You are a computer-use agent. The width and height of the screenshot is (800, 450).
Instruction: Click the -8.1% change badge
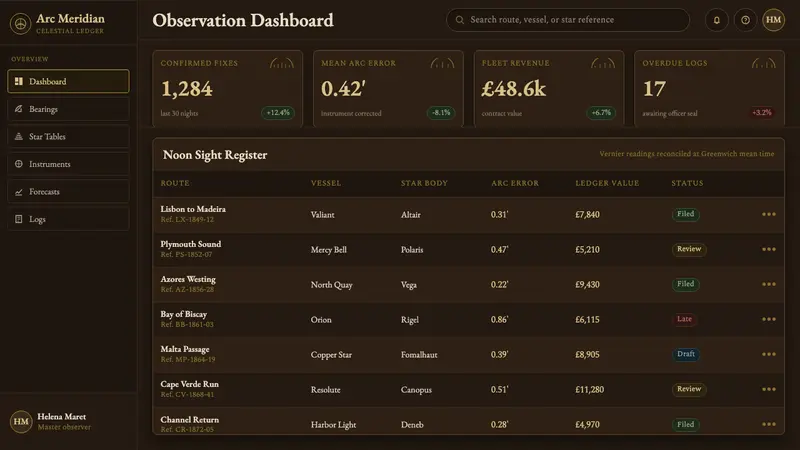441,113
